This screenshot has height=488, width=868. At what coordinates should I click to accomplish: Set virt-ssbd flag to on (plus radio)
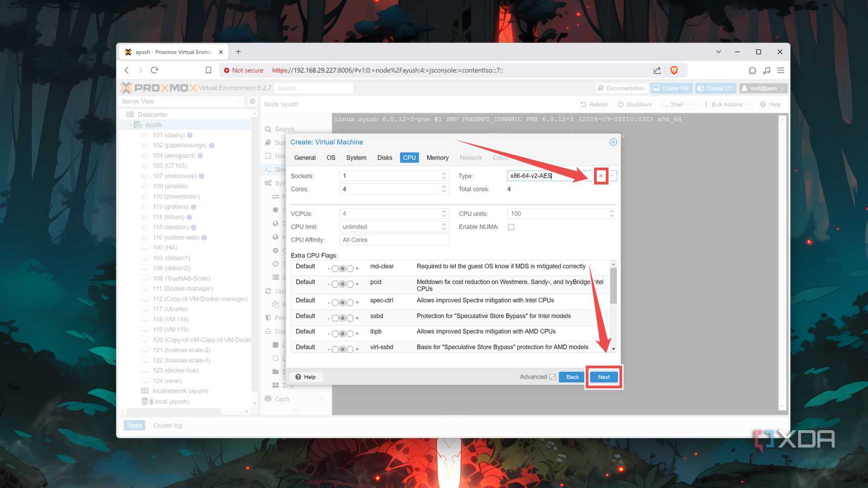click(350, 349)
